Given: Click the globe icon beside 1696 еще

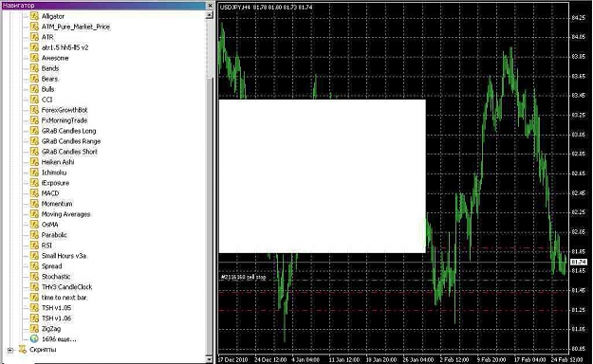Looking at the screenshot, I should pyautogui.click(x=34, y=339).
